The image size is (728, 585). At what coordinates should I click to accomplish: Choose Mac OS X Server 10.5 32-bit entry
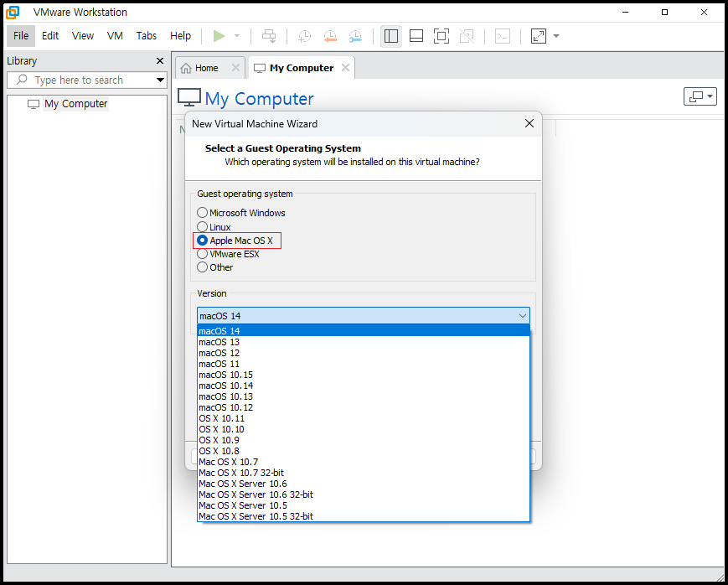364,516
